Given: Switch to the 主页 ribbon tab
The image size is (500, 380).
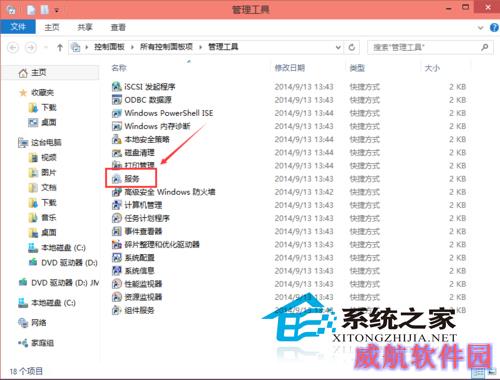Looking at the screenshot, I should pos(52,27).
